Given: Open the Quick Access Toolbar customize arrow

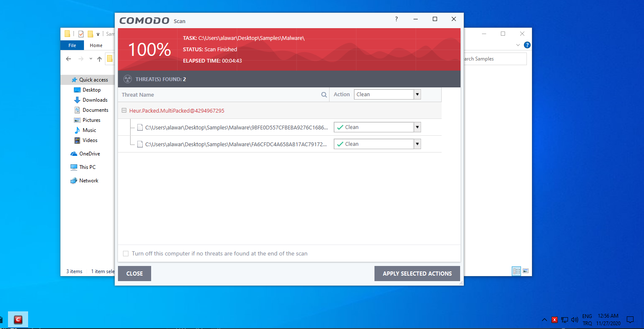Looking at the screenshot, I should tap(98, 34).
